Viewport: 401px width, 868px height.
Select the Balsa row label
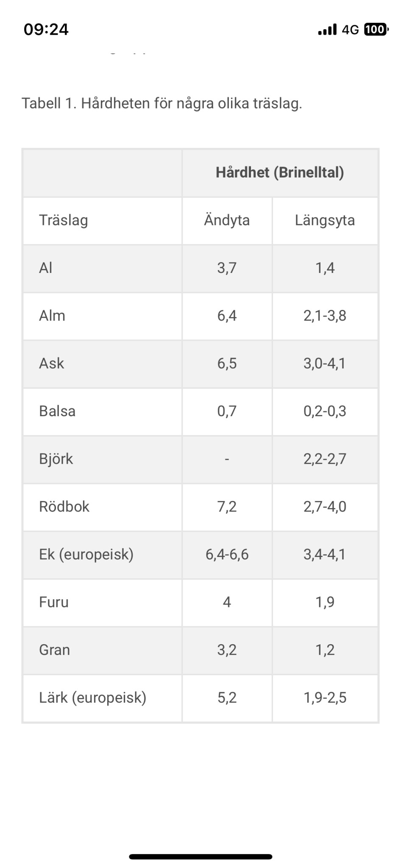pos(57,411)
